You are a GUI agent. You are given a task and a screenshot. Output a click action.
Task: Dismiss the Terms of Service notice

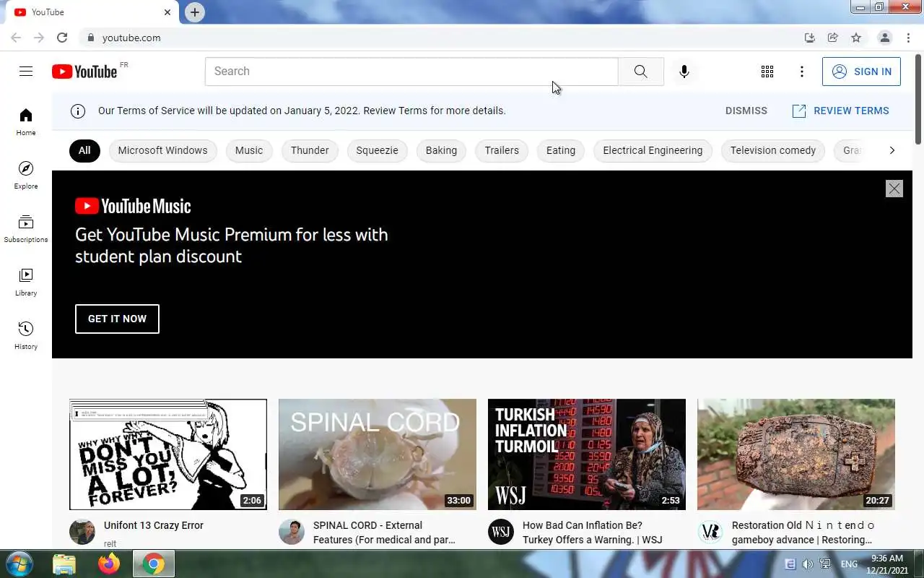(746, 111)
